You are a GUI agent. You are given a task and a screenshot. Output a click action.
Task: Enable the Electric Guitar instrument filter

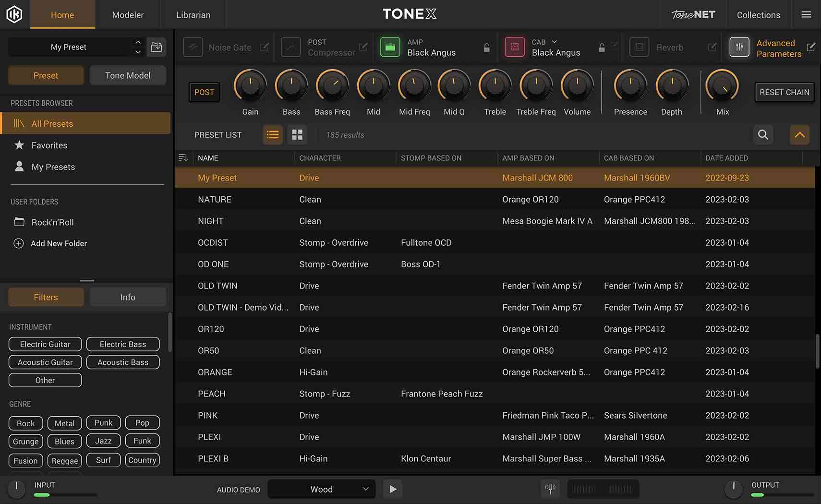45,344
